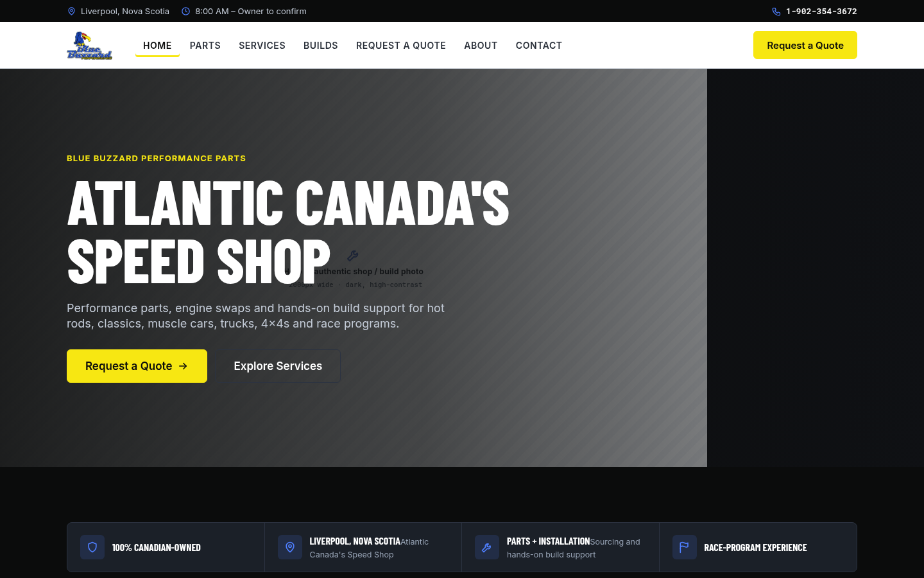
Task: Click the map pin icon beside Liverpool card
Action: [x=290, y=547]
